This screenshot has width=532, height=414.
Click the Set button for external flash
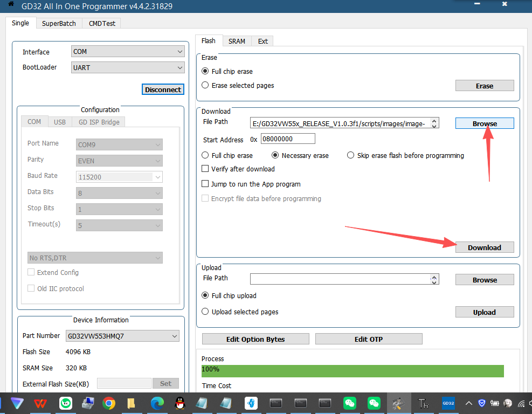[165, 383]
